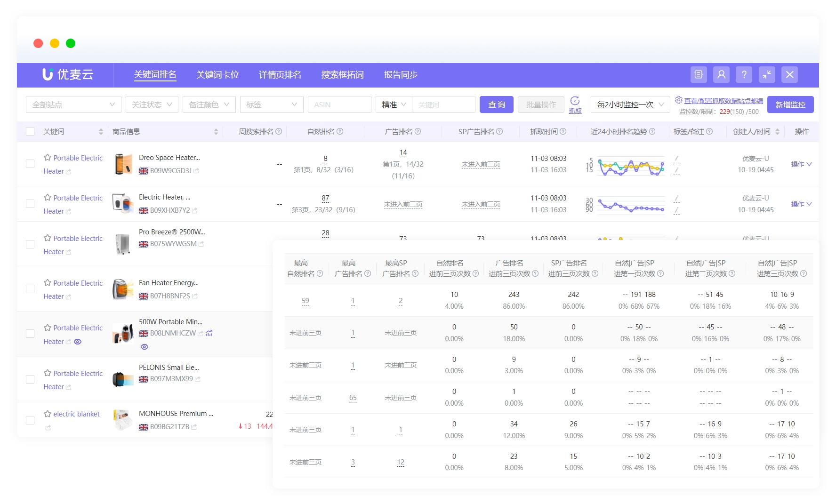Open the 关注状态 dropdown
The image size is (836, 504).
coord(152,104)
